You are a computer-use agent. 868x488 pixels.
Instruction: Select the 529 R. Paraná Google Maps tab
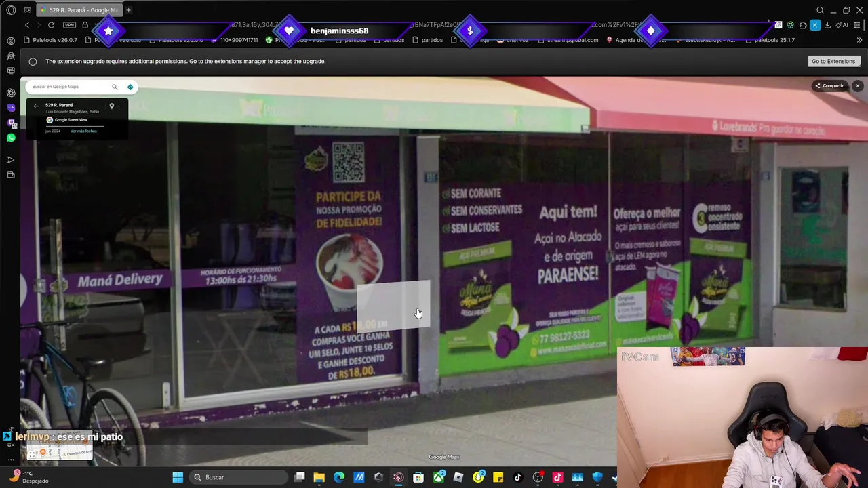(x=79, y=10)
